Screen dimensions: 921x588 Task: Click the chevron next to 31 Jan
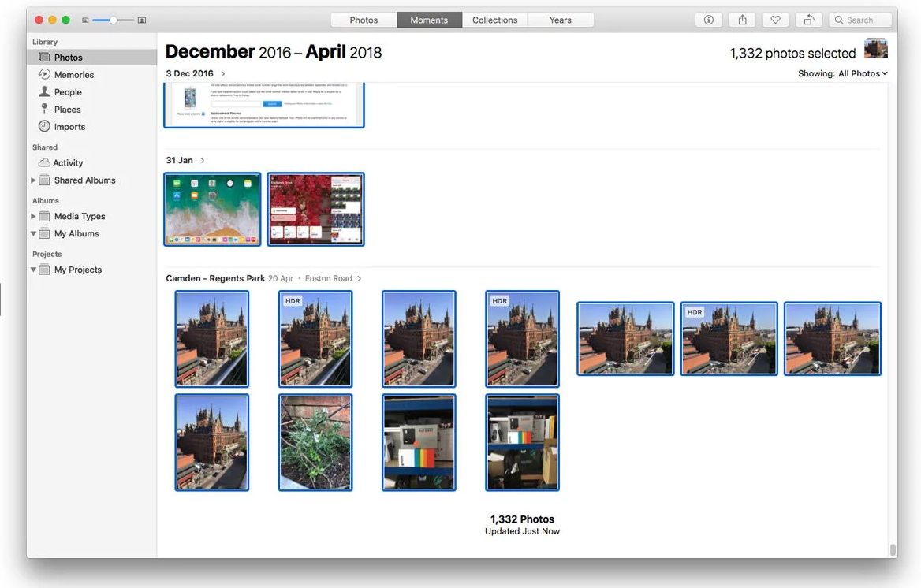pyautogui.click(x=202, y=160)
